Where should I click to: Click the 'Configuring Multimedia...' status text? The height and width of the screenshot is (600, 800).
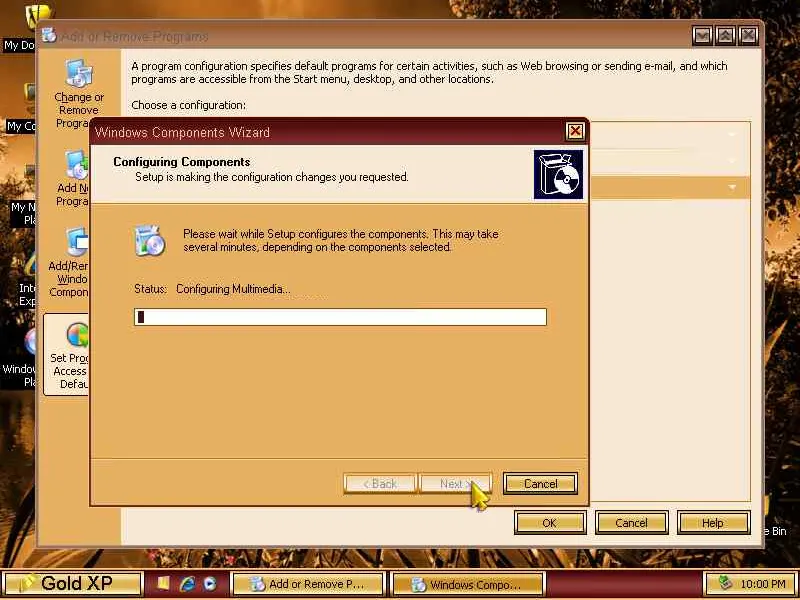(233, 289)
